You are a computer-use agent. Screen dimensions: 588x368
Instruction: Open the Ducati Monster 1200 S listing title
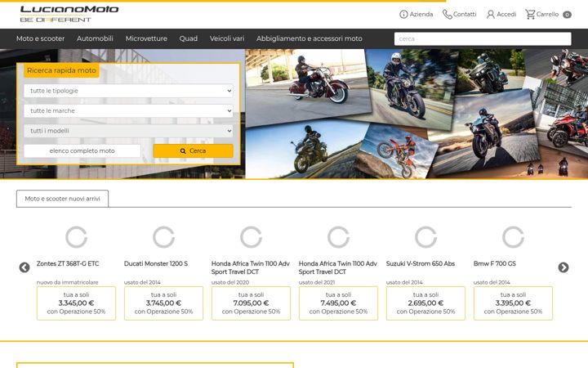156,263
